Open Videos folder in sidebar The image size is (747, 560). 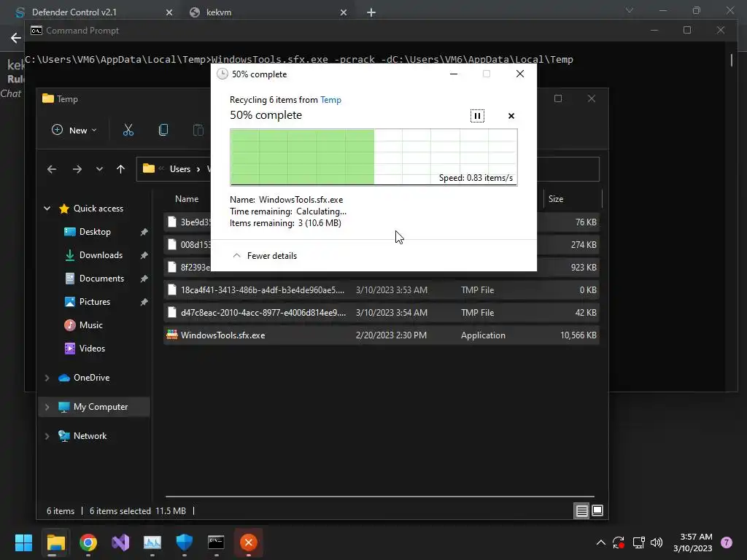pyautogui.click(x=92, y=349)
